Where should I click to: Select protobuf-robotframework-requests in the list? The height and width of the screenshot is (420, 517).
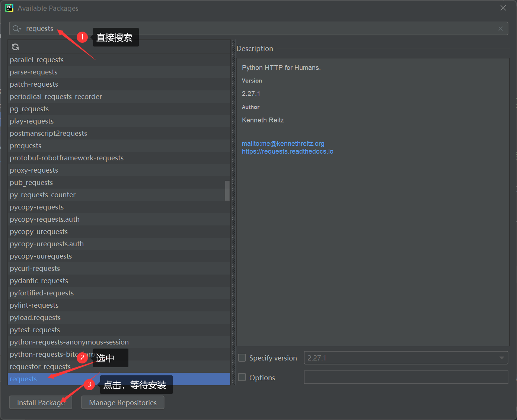[x=119, y=158]
